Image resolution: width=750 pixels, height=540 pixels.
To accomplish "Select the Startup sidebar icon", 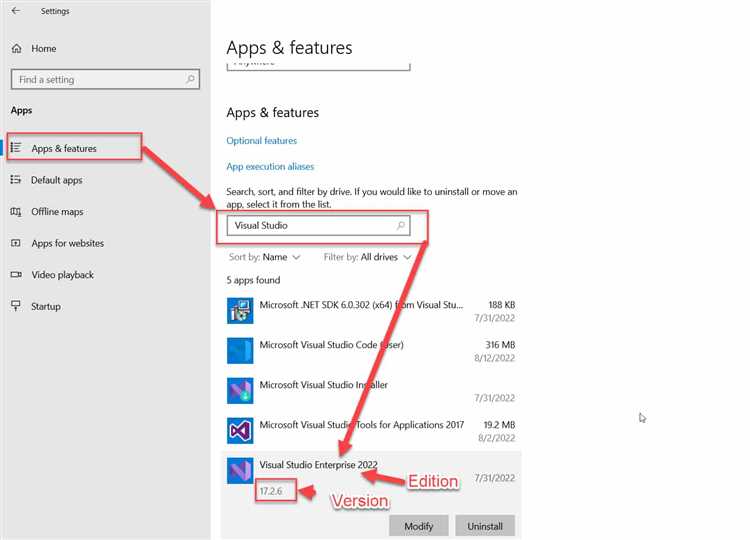I will coord(16,306).
